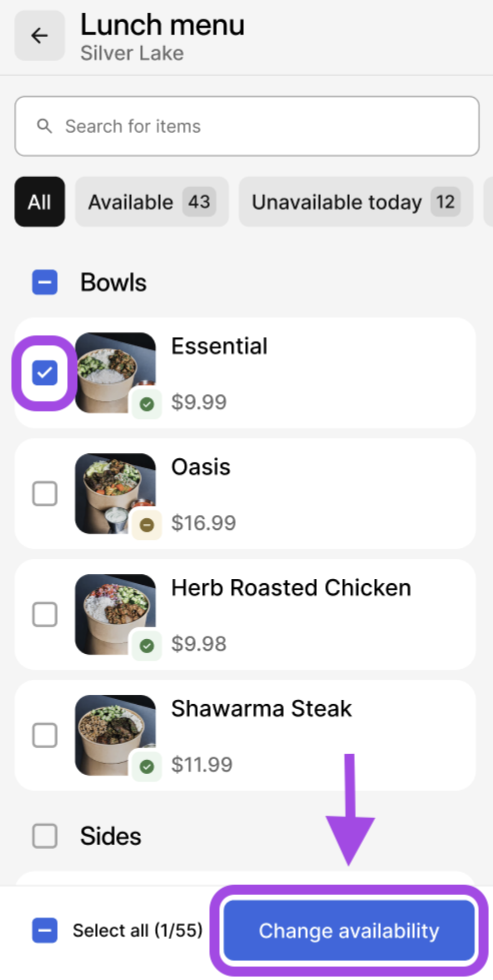The height and width of the screenshot is (980, 493).
Task: Focus the Search for items field
Action: (266, 126)
